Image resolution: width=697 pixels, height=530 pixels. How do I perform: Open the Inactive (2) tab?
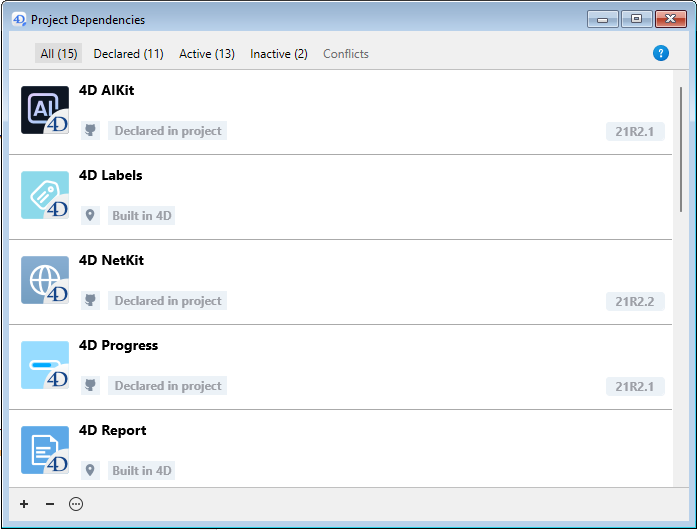[279, 54]
